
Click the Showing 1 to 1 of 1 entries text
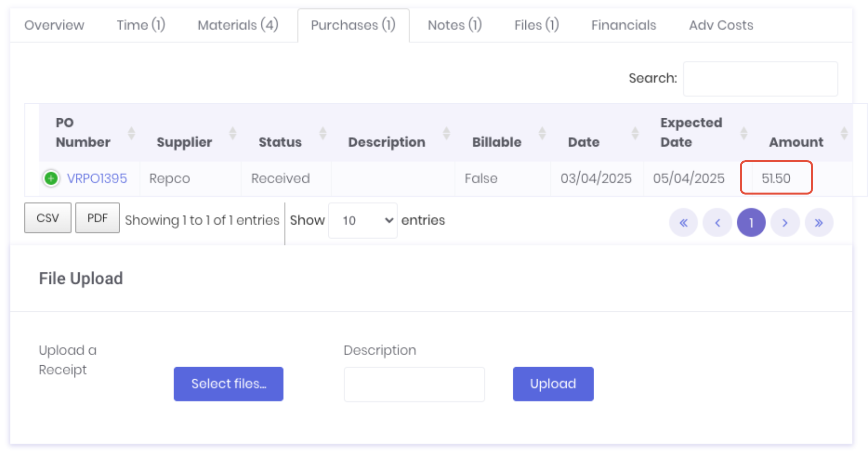[202, 220]
